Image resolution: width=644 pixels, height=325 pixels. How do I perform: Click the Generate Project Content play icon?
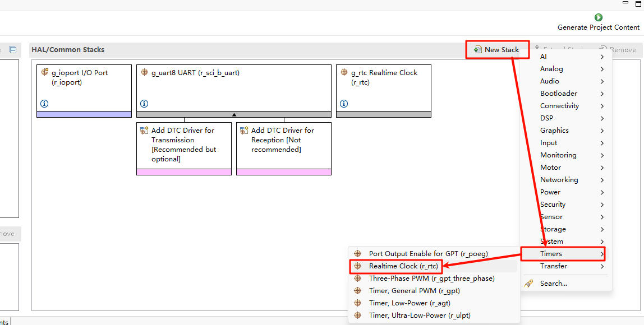(x=599, y=17)
